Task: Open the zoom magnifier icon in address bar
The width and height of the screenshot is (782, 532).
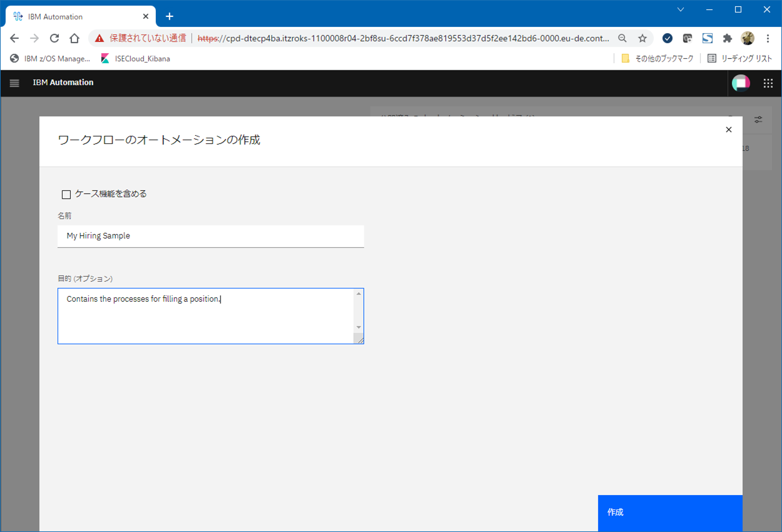Action: 622,38
